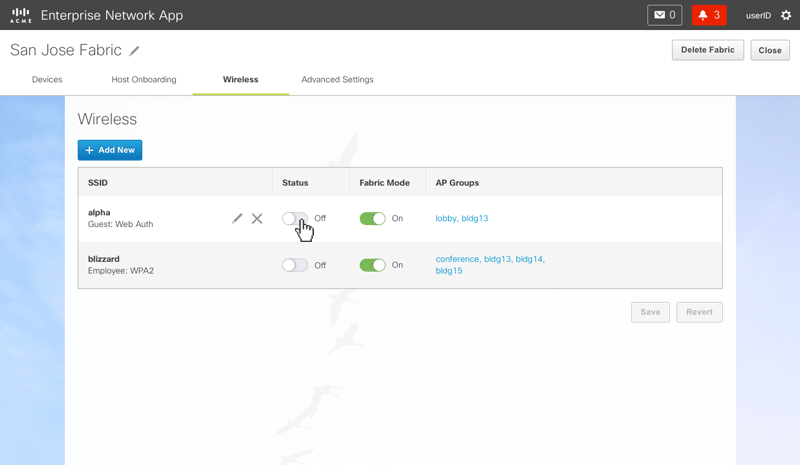Go to Advanced Settings tab
This screenshot has height=465, width=800.
coord(337,80)
